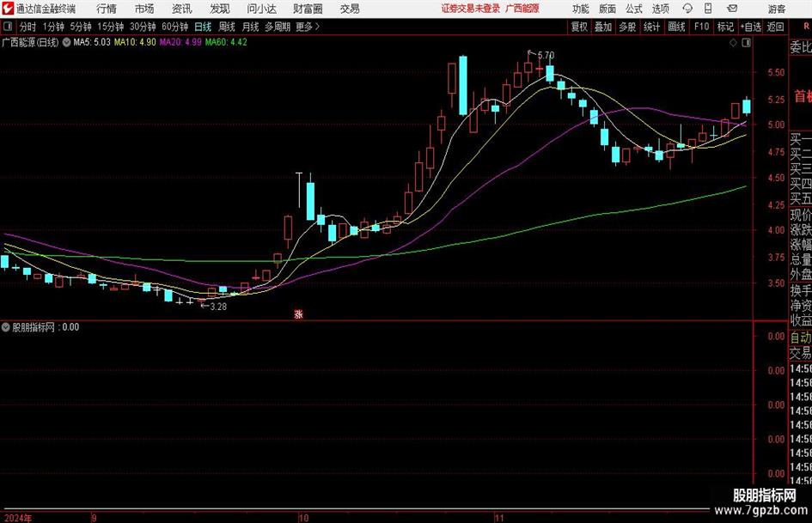The width and height of the screenshot is (812, 523).
Task: Click 证券交易未登录 login link
Action: (x=471, y=9)
